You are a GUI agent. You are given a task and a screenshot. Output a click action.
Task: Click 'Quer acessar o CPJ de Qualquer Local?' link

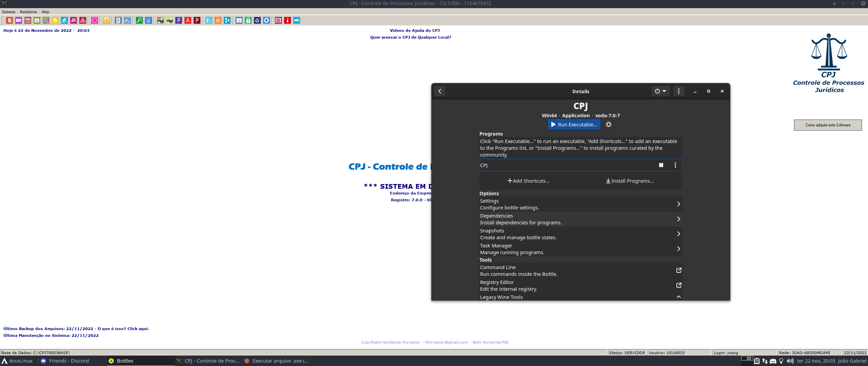411,37
